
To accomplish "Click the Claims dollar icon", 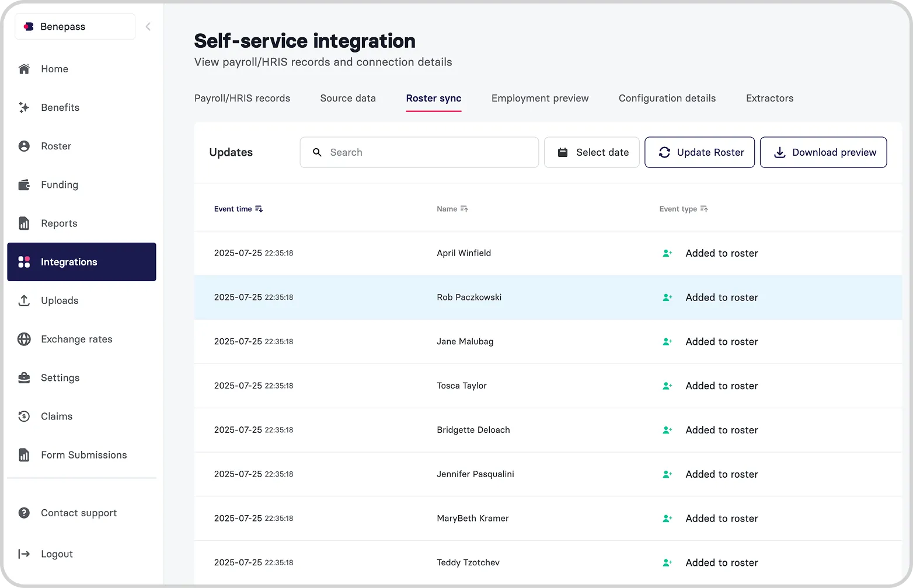I will (x=24, y=416).
